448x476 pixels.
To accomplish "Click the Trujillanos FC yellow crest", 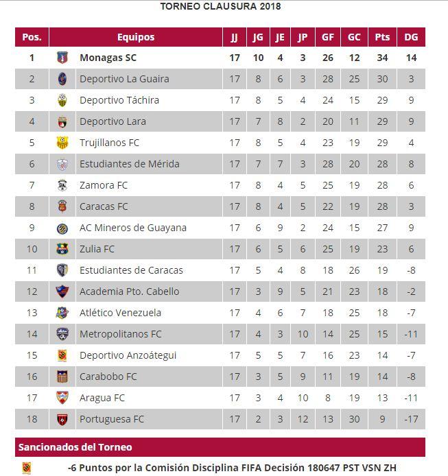I will click(62, 143).
